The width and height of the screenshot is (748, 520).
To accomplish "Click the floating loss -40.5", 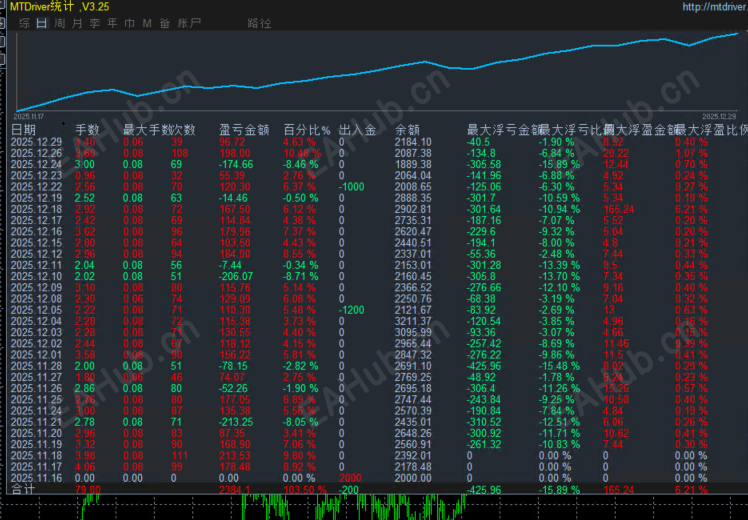I will (x=478, y=142).
